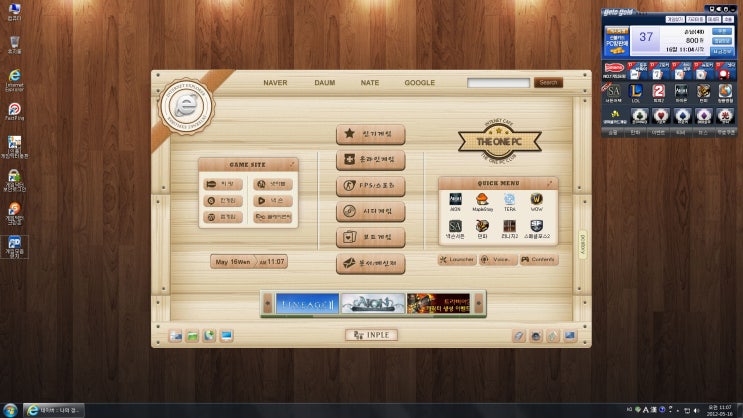The image size is (743, 418).
Task: Click the camera icon in launcher footer
Action: (x=535, y=336)
